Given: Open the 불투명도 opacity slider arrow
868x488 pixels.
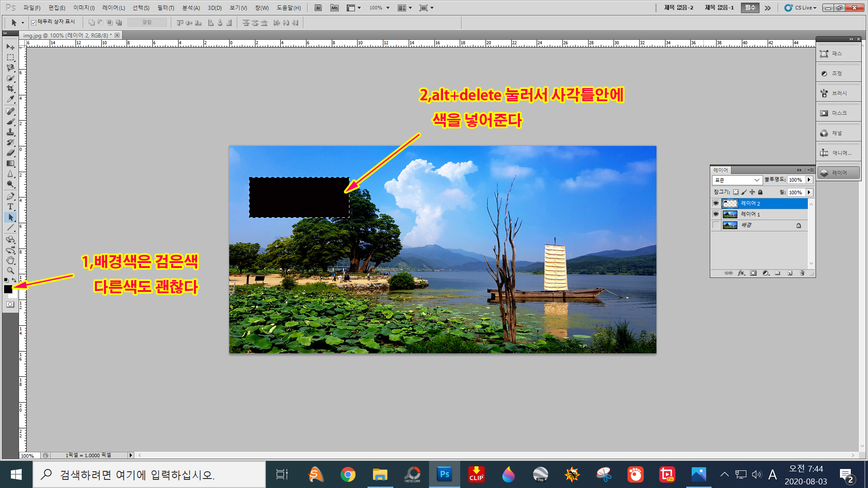Looking at the screenshot, I should (x=809, y=180).
